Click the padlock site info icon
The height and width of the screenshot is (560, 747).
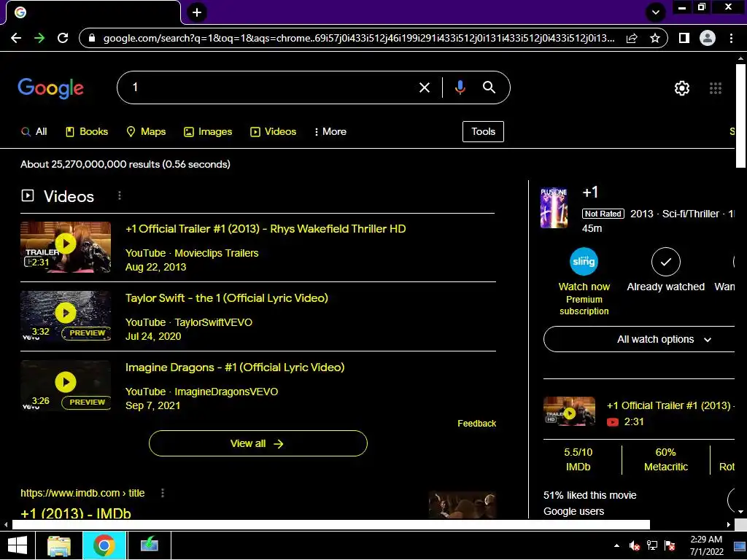pos(93,38)
